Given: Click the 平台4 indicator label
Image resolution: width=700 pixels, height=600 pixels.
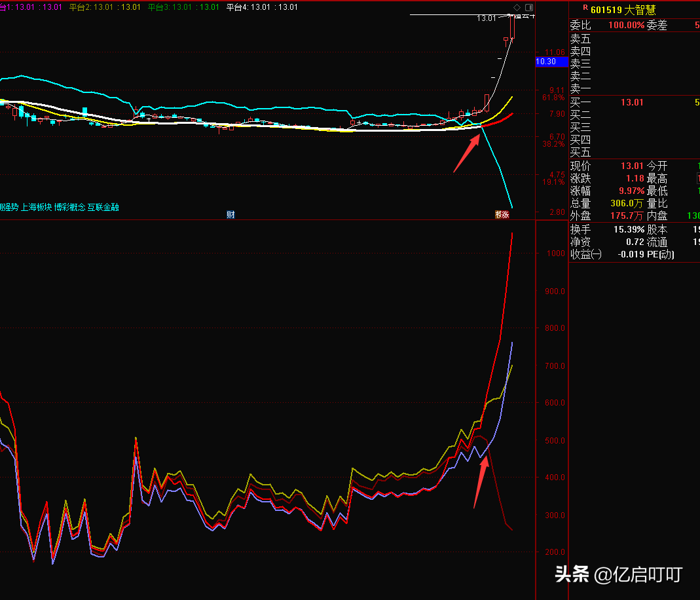Looking at the screenshot, I should tap(261, 7).
